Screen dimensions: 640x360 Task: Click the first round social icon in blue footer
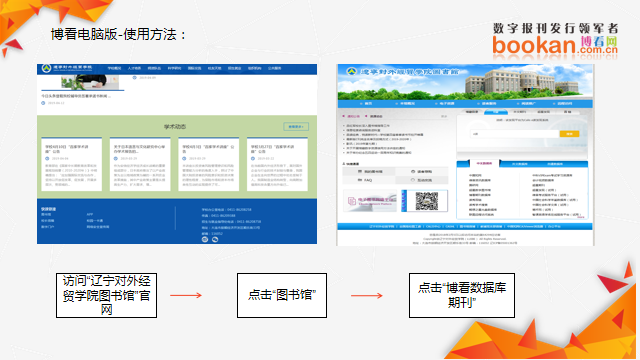(x=205, y=240)
